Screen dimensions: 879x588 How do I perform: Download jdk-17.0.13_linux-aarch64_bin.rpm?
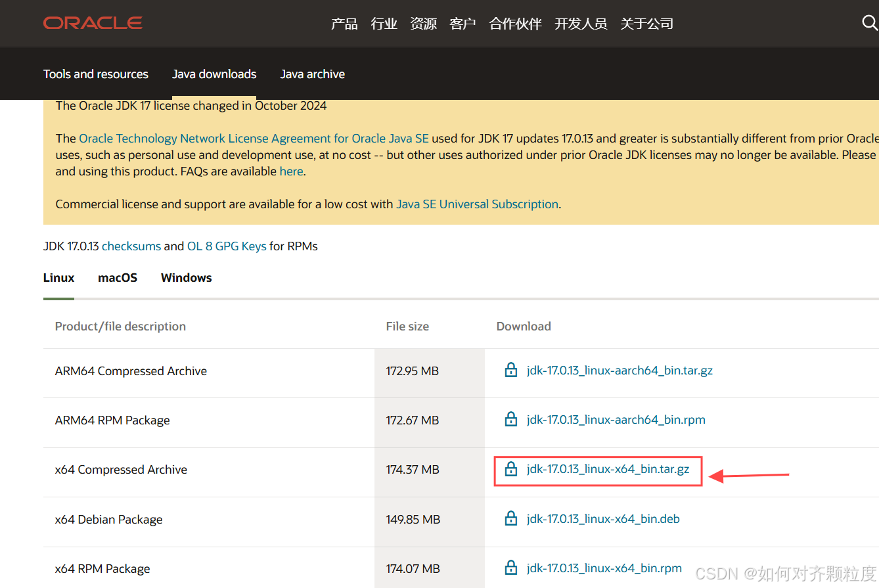coord(616,420)
